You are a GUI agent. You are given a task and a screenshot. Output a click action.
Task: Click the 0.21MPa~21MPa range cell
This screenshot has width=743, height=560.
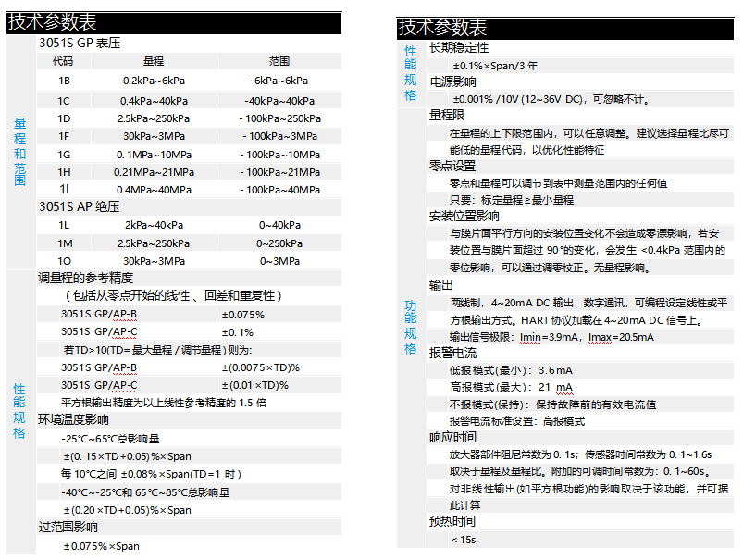154,172
